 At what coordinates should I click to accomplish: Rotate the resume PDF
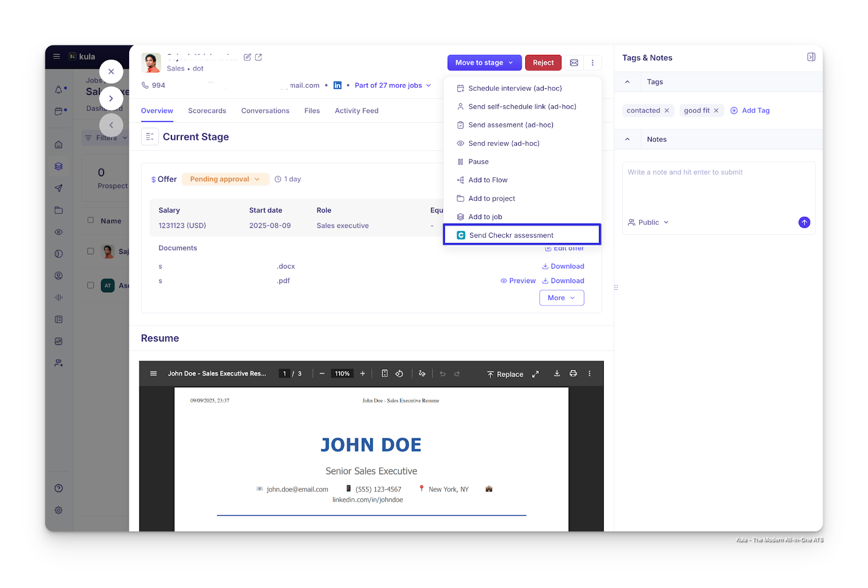click(399, 374)
